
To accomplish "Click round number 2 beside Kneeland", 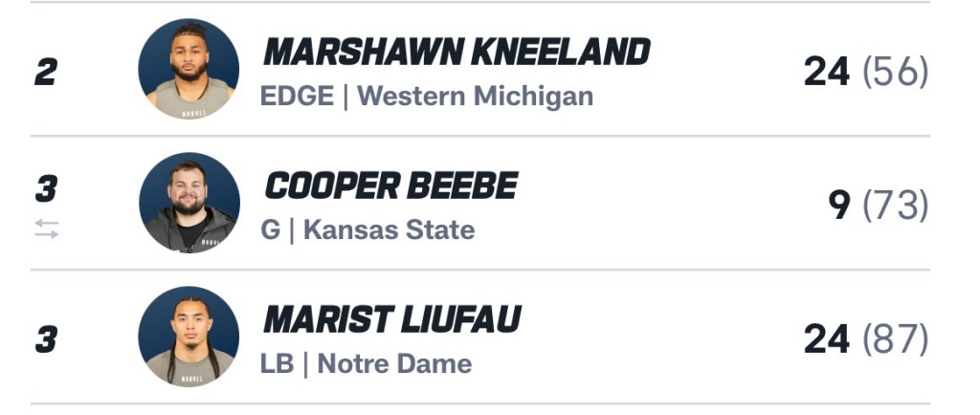I will [45, 74].
